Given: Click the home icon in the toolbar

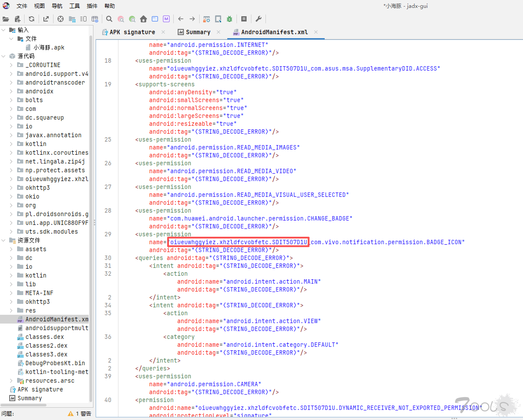Looking at the screenshot, I should pyautogui.click(x=143, y=19).
